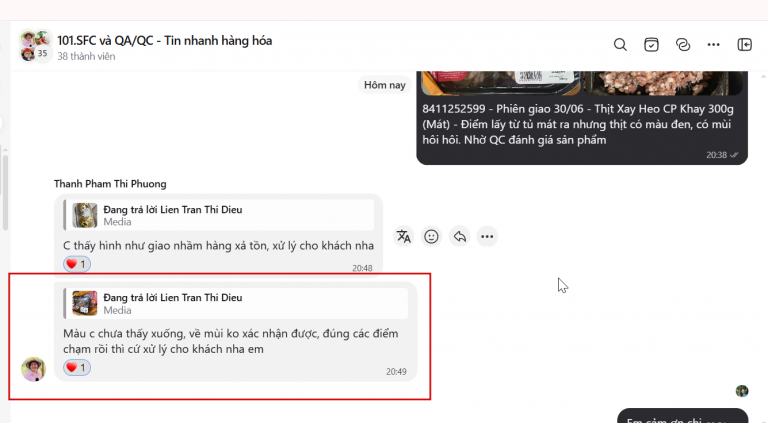Image resolution: width=768 pixels, height=423 pixels.
Task: Open message more options beside reply icon
Action: point(487,236)
